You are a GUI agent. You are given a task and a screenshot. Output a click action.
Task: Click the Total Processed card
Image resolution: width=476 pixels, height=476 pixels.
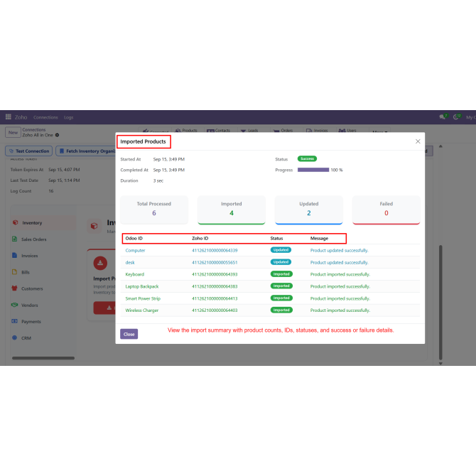coord(154,210)
